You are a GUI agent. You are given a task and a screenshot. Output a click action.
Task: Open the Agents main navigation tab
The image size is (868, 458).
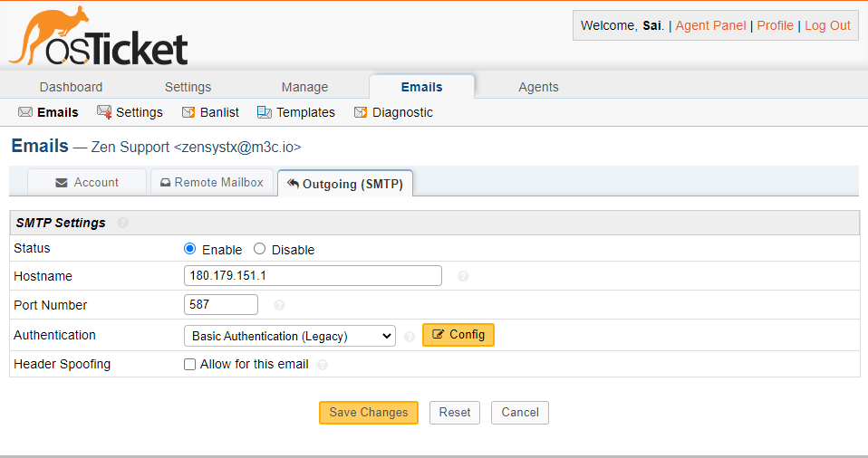[x=538, y=87]
